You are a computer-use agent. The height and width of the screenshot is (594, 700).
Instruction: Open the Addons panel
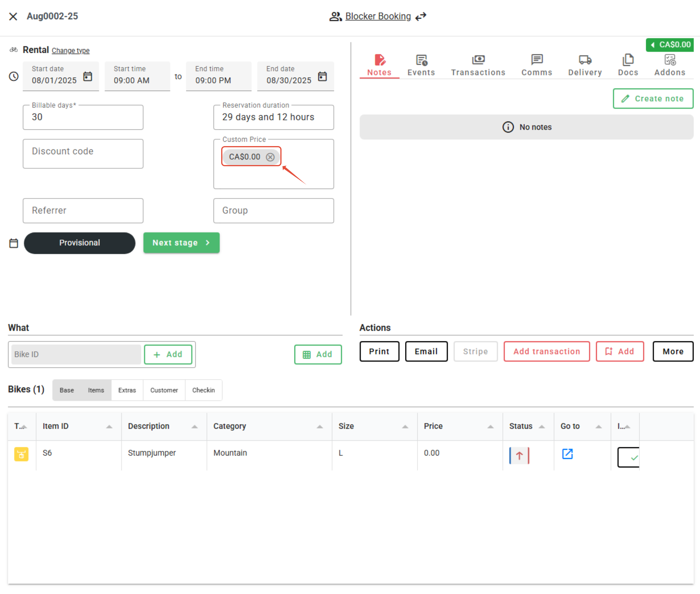pos(669,65)
